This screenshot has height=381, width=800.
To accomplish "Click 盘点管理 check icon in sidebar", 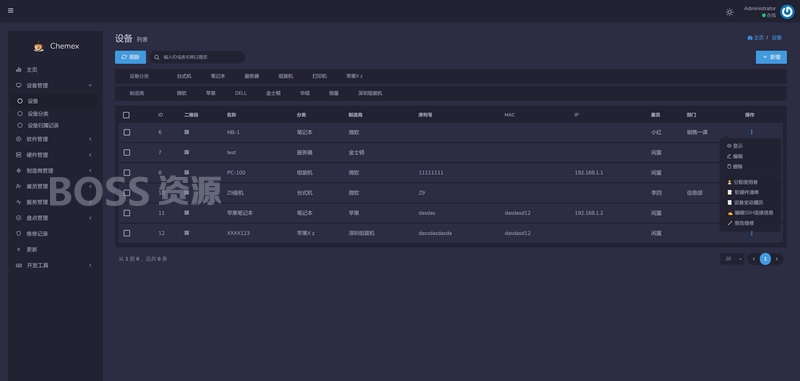I will pos(19,218).
